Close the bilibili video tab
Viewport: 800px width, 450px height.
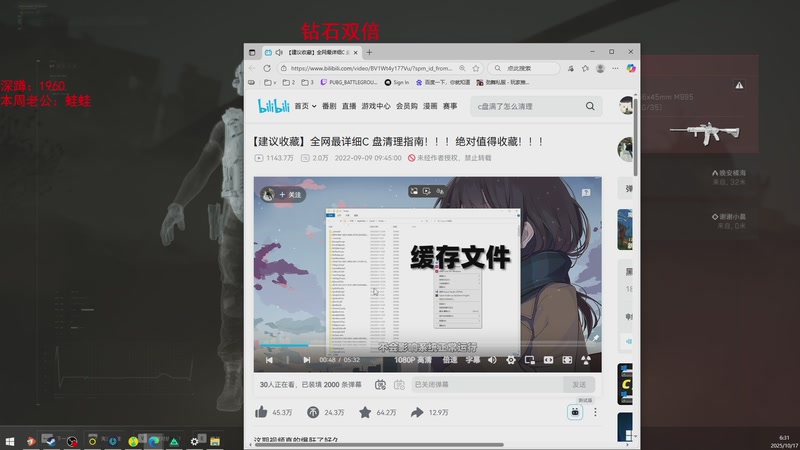(356, 53)
